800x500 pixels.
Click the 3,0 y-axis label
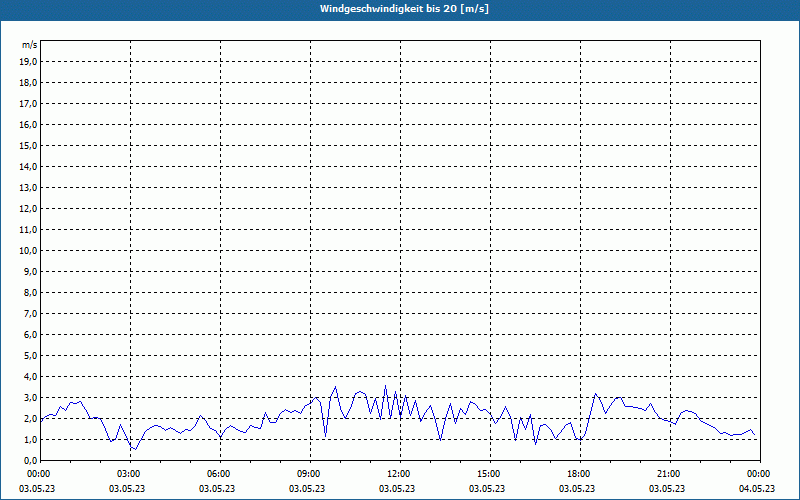31,397
